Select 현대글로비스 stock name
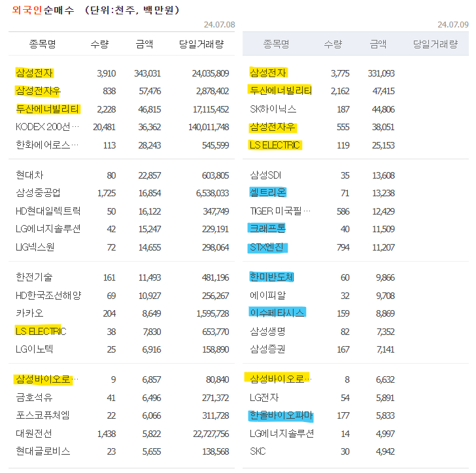This screenshot has width=476, height=473. pyautogui.click(x=42, y=451)
